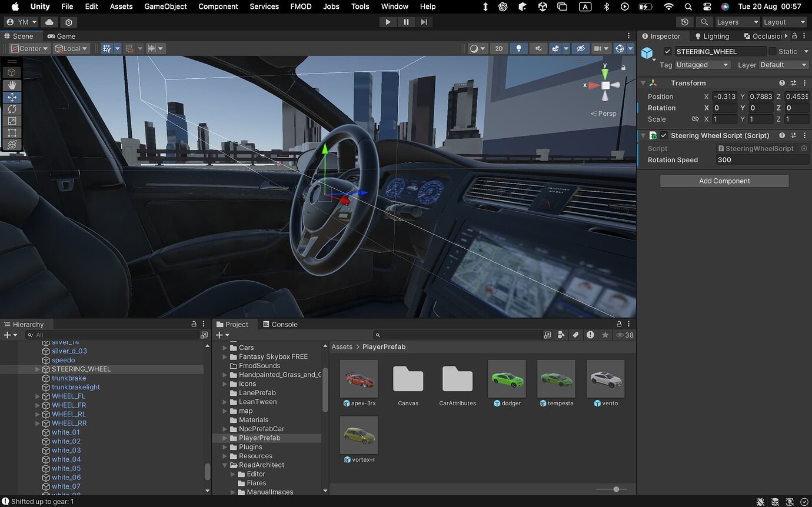Open the Layers dropdown
Image resolution: width=812 pixels, height=507 pixels.
(x=737, y=22)
